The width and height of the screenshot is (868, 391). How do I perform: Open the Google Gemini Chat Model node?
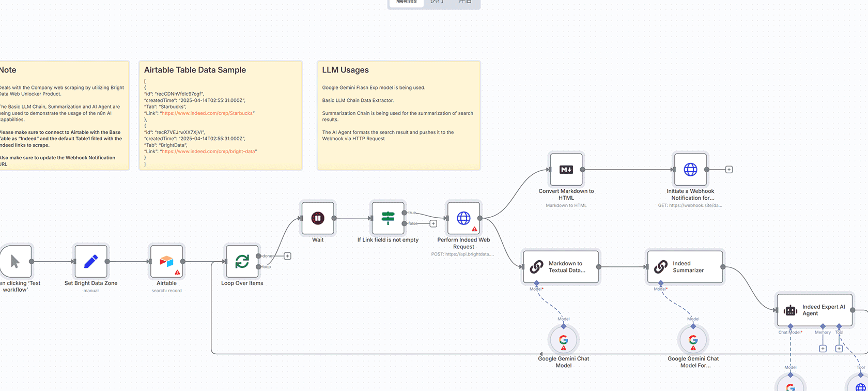point(563,340)
